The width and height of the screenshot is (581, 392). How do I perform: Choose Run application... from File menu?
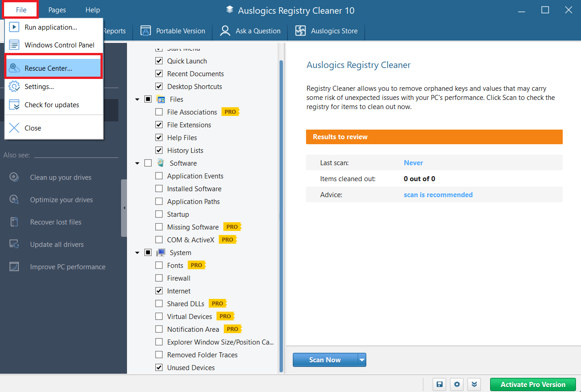point(54,27)
